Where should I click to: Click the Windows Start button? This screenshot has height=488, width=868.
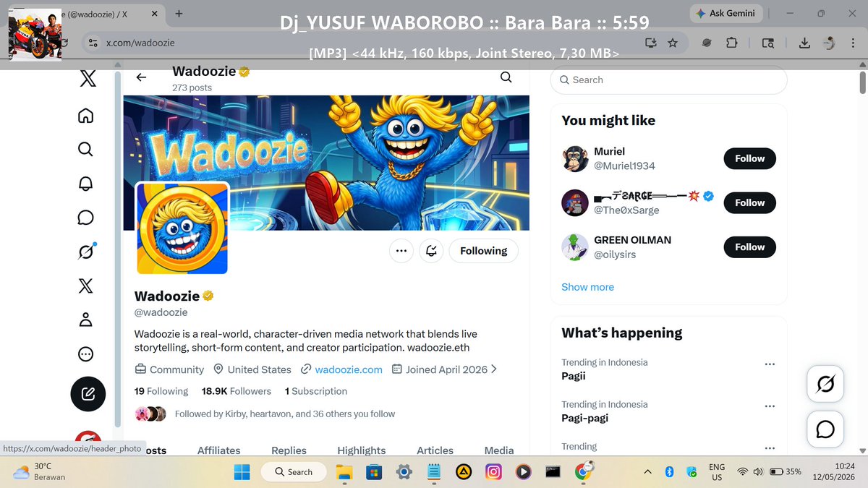pos(242,472)
